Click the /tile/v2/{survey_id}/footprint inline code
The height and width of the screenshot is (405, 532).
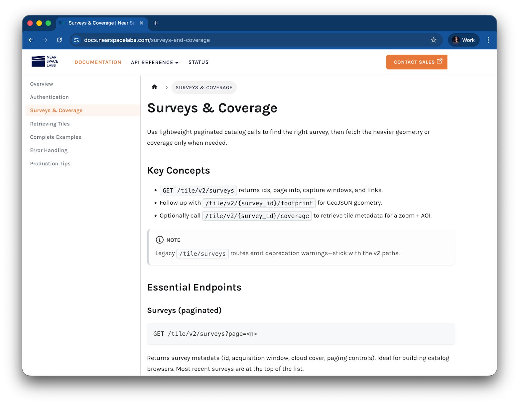[x=259, y=203]
